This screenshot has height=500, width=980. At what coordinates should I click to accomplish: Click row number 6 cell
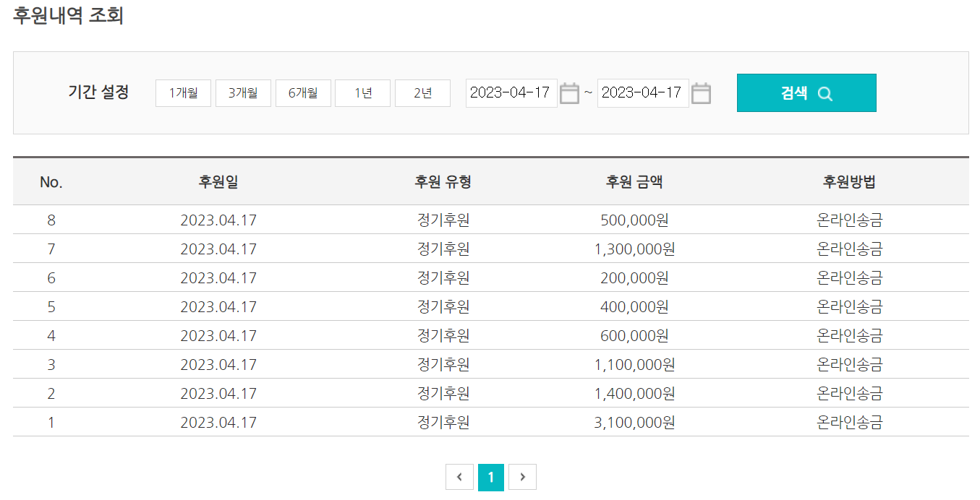pyautogui.click(x=51, y=278)
